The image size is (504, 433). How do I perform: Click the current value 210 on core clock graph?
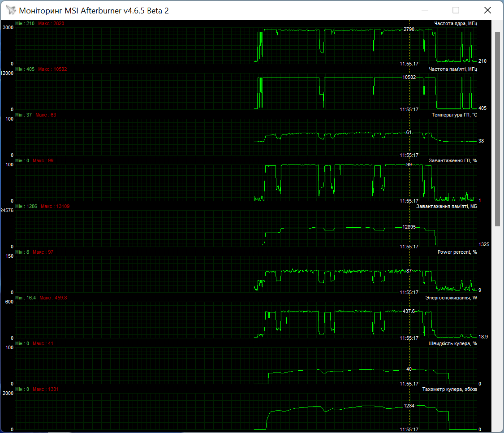[x=482, y=61]
